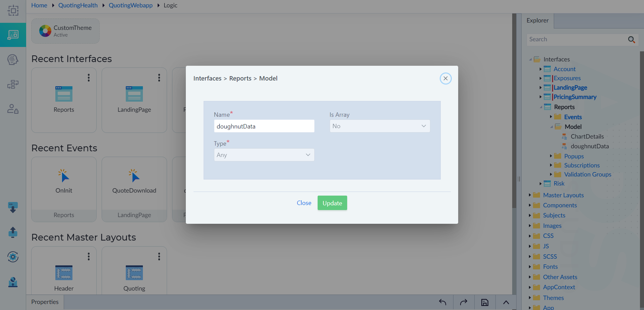
Task: Click the Name field containing doughnutData
Action: click(x=264, y=126)
